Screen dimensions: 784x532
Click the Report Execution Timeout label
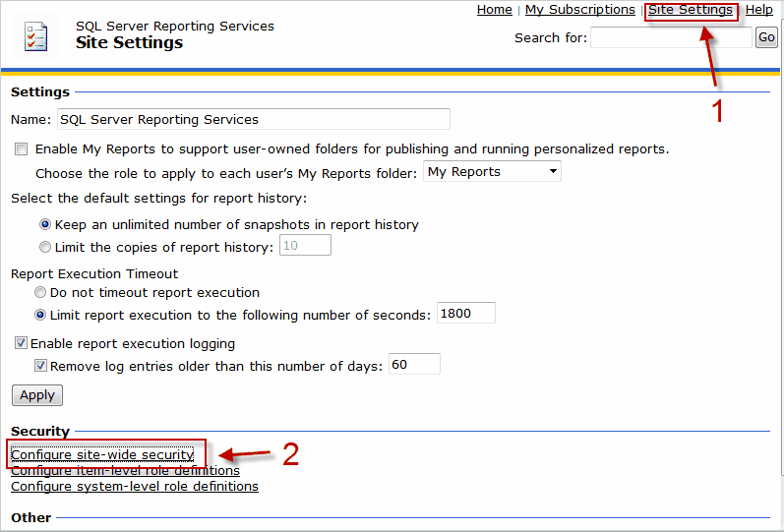click(x=94, y=274)
